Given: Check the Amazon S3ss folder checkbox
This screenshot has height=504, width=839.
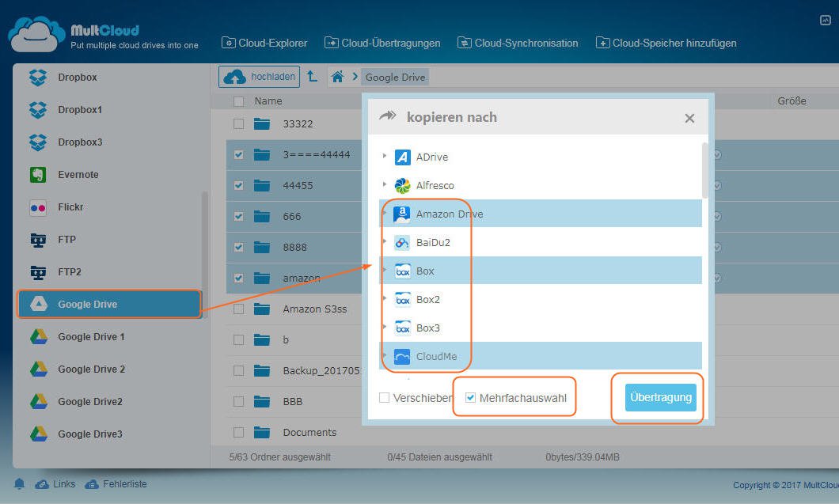Looking at the screenshot, I should [239, 309].
